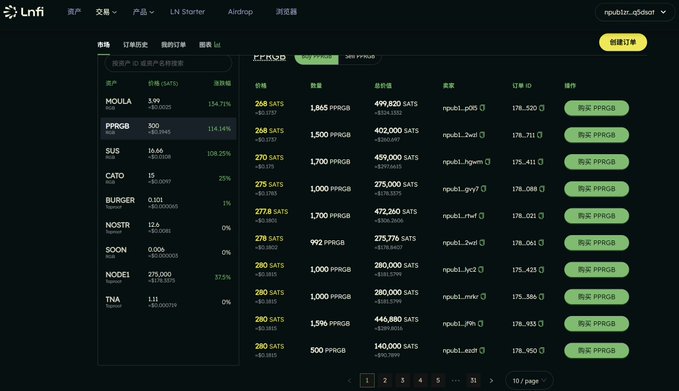679x391 pixels.
Task: Go to previous page arrow
Action: (x=349, y=381)
